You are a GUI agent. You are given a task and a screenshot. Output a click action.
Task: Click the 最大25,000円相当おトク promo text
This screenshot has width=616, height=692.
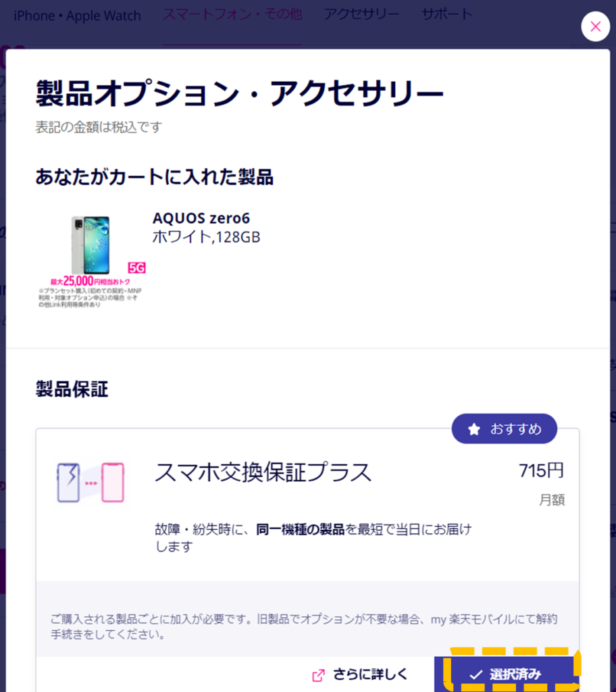91,281
